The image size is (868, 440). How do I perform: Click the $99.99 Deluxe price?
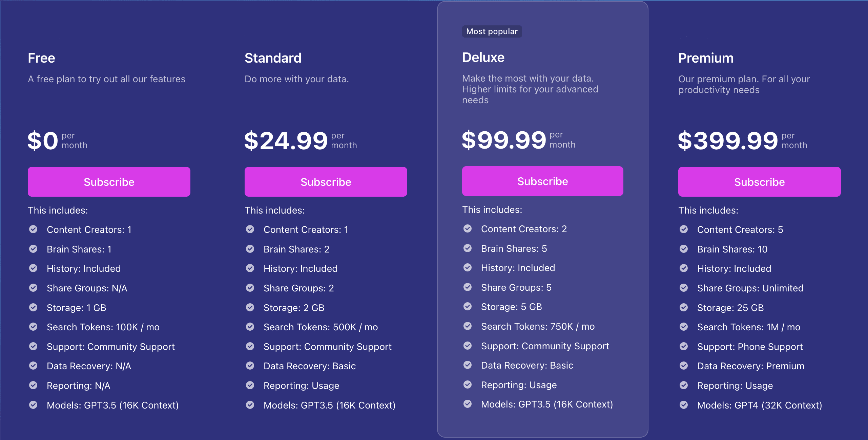pyautogui.click(x=504, y=140)
